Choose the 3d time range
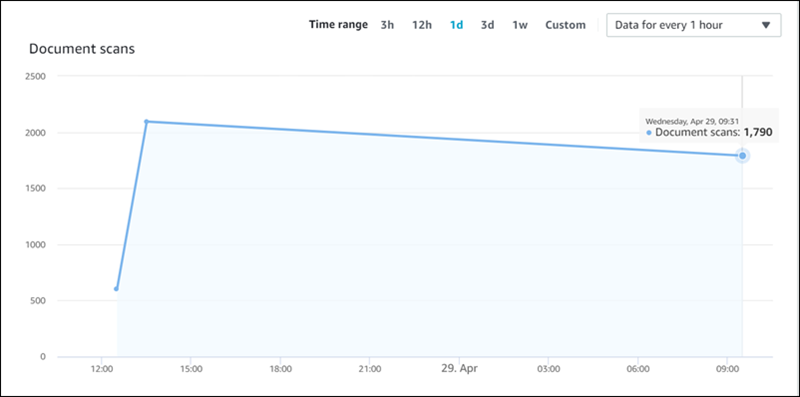Screen dimensions: 800x397 click(x=487, y=25)
